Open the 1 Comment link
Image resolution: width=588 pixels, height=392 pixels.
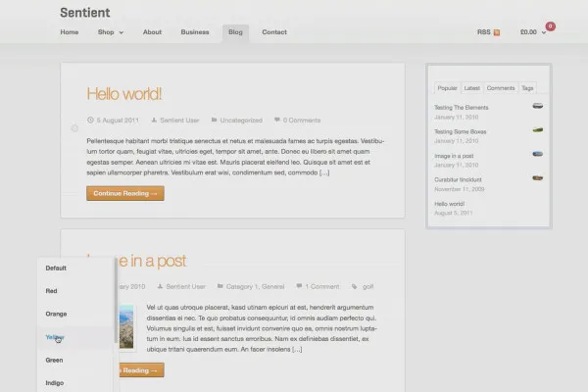322,286
